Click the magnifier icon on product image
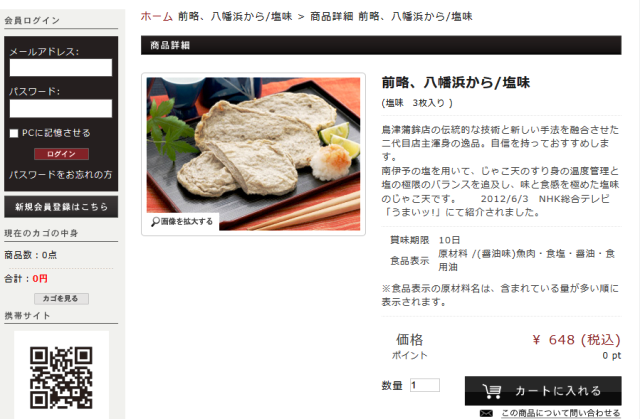 pos(155,222)
